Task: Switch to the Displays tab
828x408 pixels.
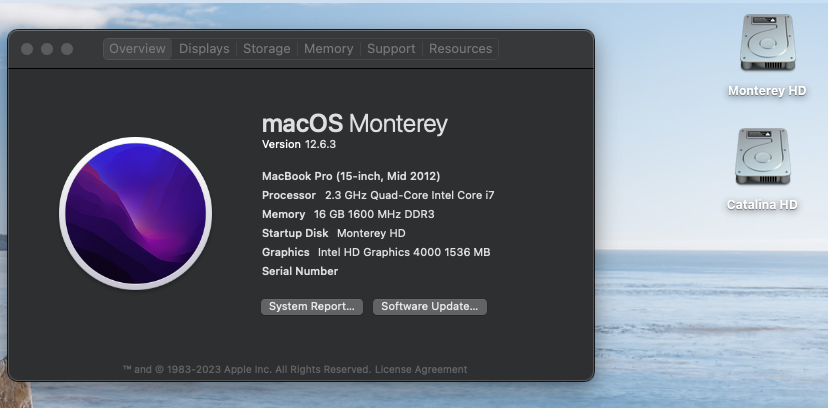Action: tap(204, 49)
